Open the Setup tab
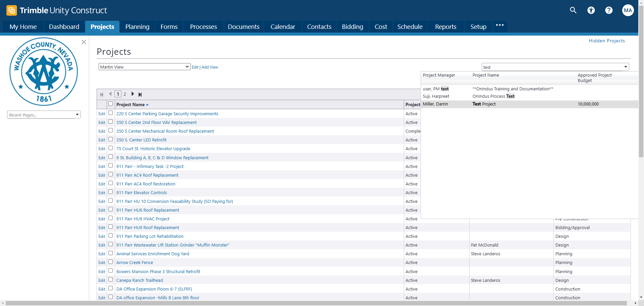 coord(478,27)
